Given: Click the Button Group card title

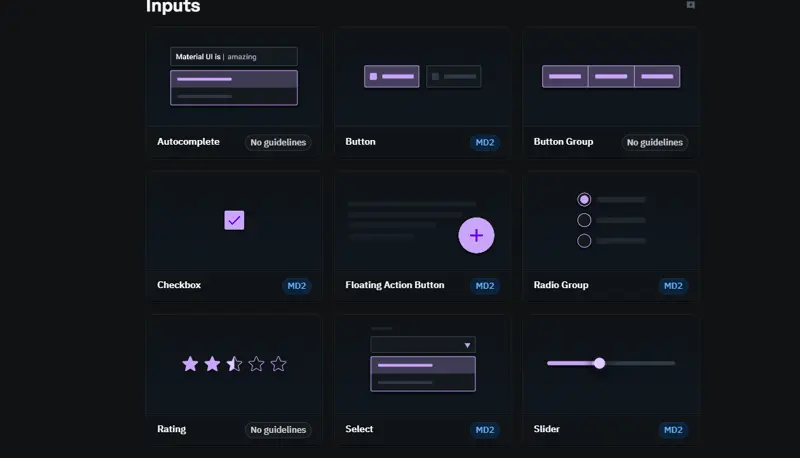Looking at the screenshot, I should pos(563,142).
